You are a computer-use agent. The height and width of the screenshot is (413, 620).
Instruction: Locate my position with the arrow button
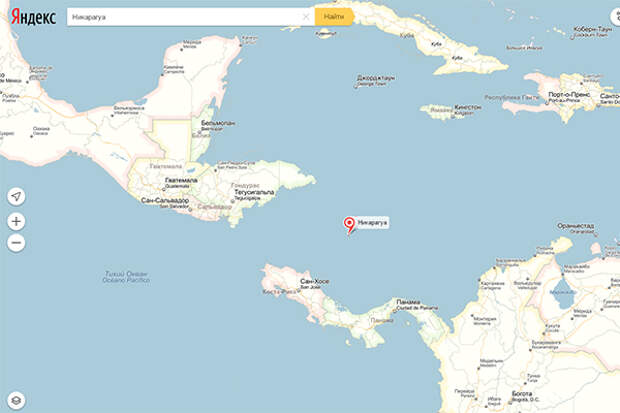click(x=16, y=196)
